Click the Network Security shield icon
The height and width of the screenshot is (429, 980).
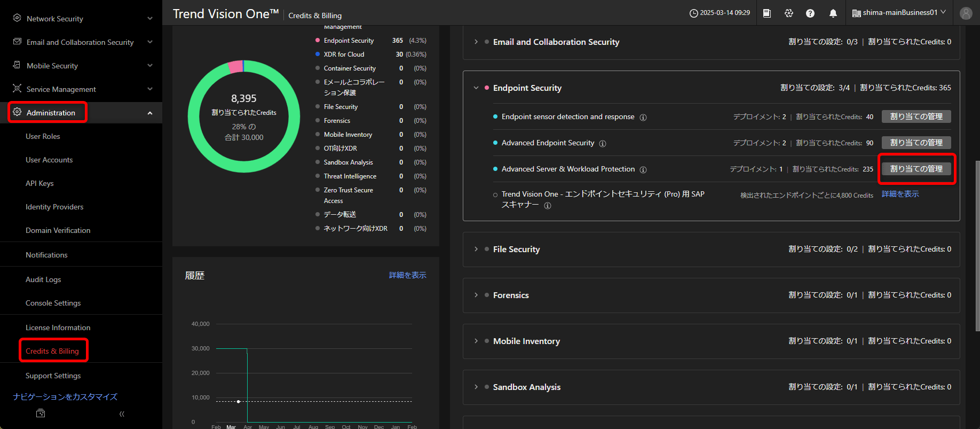coord(17,18)
